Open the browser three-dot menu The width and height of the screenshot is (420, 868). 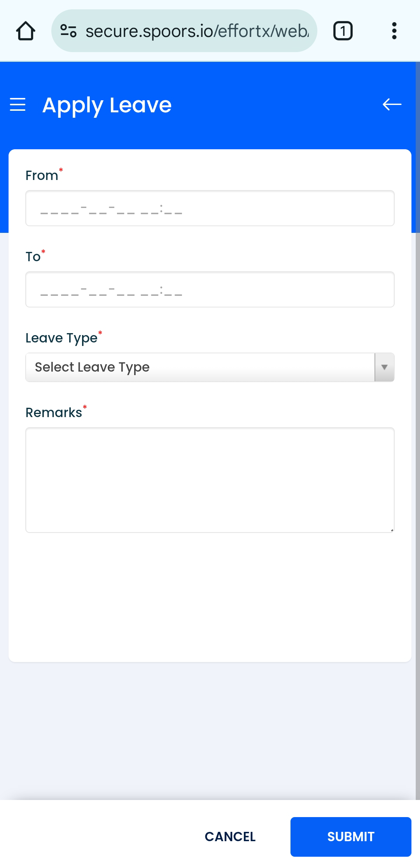[x=394, y=31]
